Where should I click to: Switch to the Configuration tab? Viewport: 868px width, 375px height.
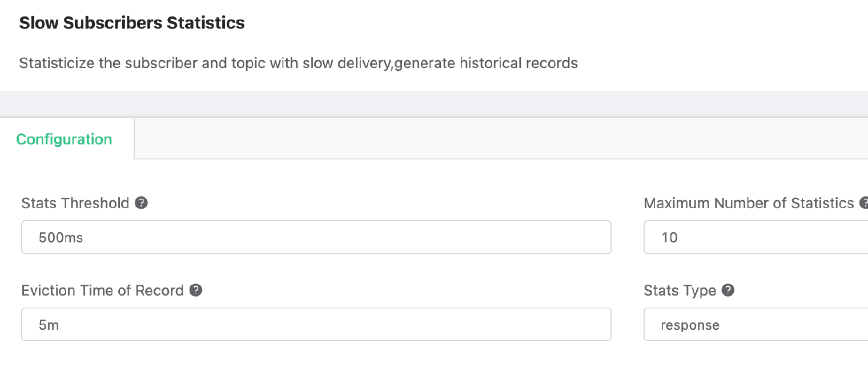[64, 139]
